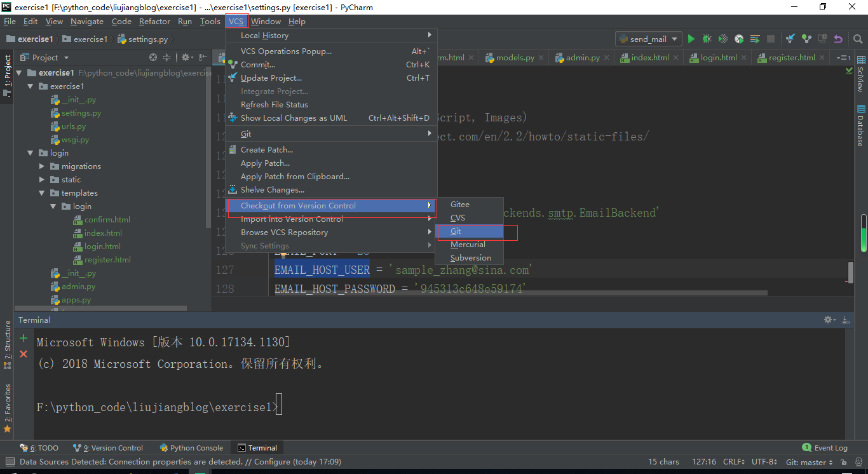This screenshot has height=474, width=868.
Task: Choose Subversion in the checkout submenu
Action: tap(469, 258)
